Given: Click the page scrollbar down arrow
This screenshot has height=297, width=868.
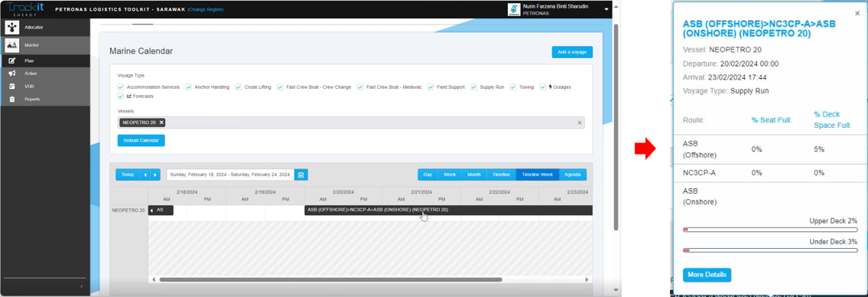Looking at the screenshot, I should click(x=616, y=290).
